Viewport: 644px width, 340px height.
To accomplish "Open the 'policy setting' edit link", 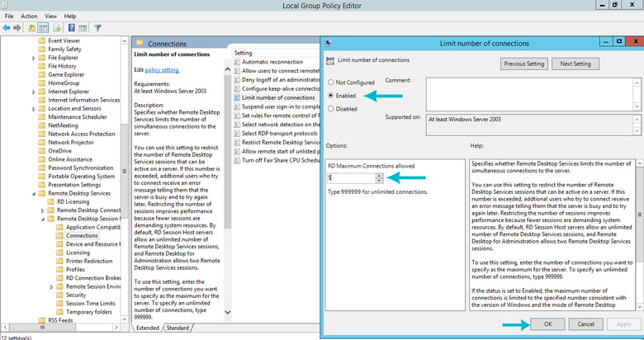I will click(x=162, y=70).
